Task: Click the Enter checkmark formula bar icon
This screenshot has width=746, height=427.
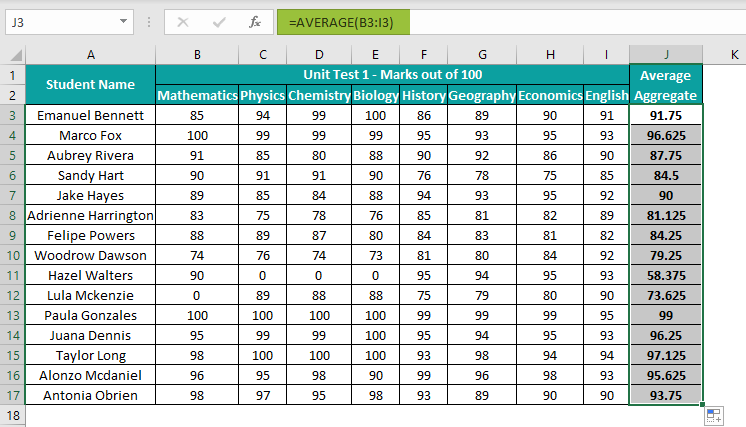Action: [219, 22]
